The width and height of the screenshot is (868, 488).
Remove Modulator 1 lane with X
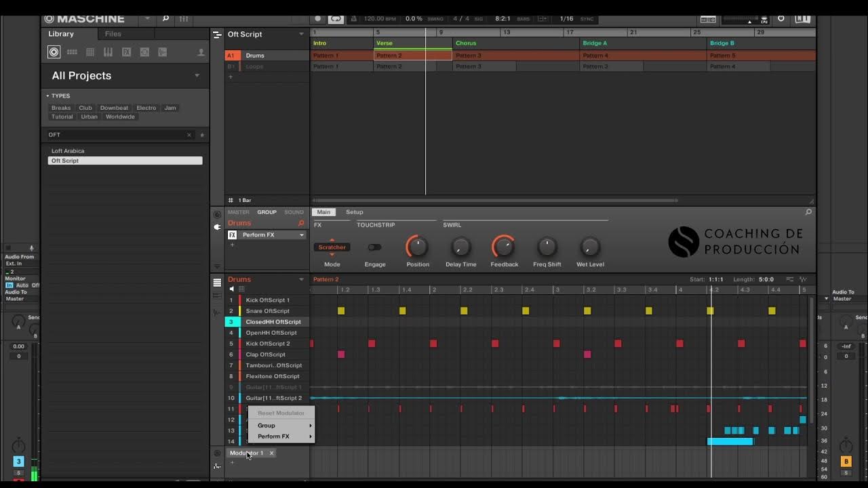point(271,453)
